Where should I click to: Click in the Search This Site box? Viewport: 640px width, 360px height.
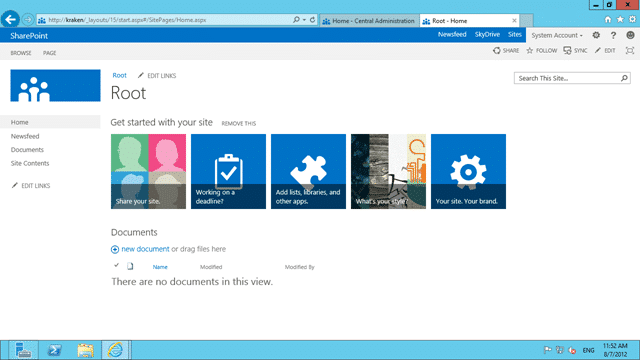(568, 78)
